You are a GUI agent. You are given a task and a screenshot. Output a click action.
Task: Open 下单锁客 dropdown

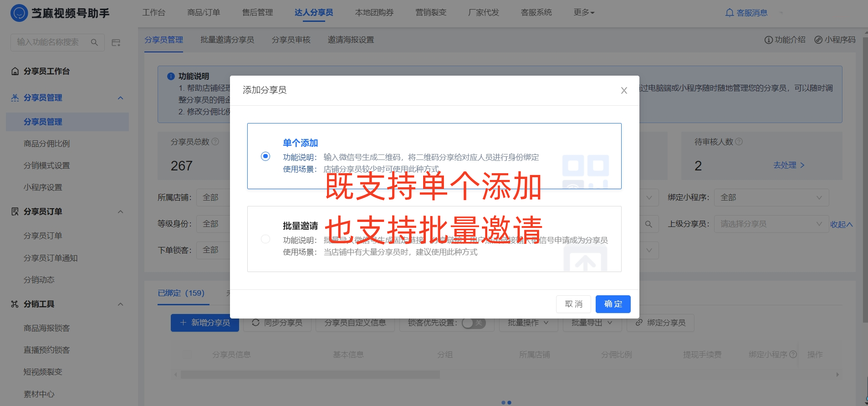pyautogui.click(x=213, y=250)
